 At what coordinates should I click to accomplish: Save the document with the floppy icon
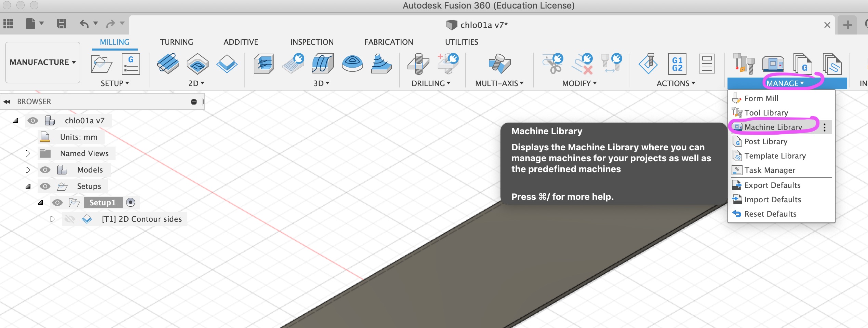[62, 24]
